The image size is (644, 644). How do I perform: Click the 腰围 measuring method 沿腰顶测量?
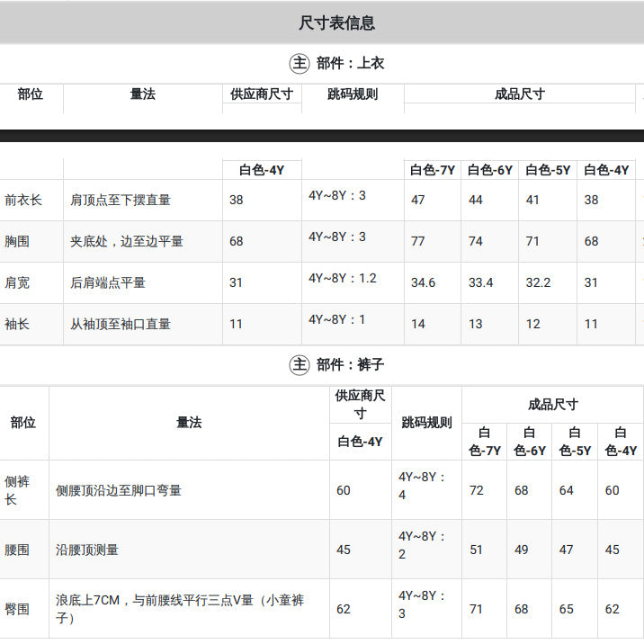(86, 550)
